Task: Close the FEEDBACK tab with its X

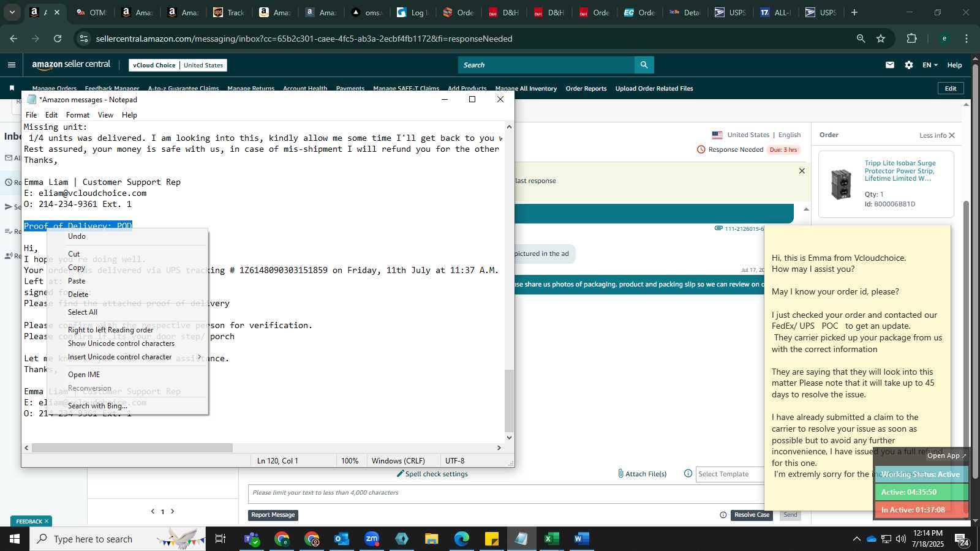Action: (x=47, y=521)
